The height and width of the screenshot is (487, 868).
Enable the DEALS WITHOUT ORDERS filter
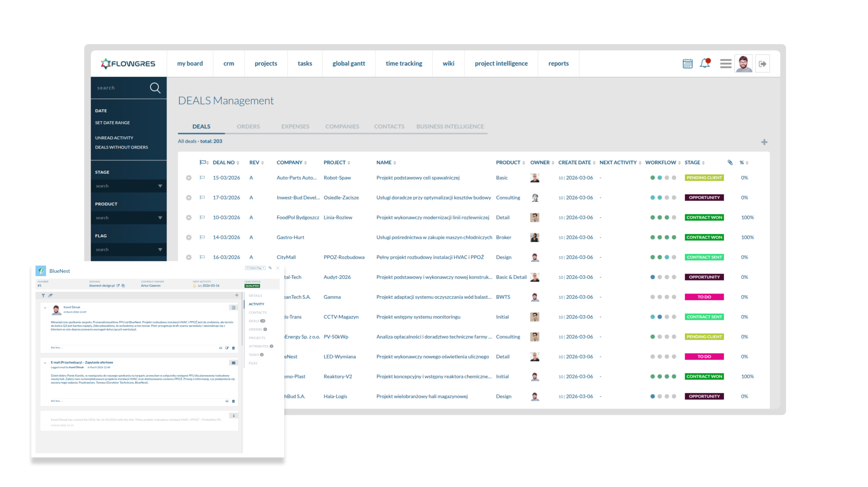tap(121, 147)
